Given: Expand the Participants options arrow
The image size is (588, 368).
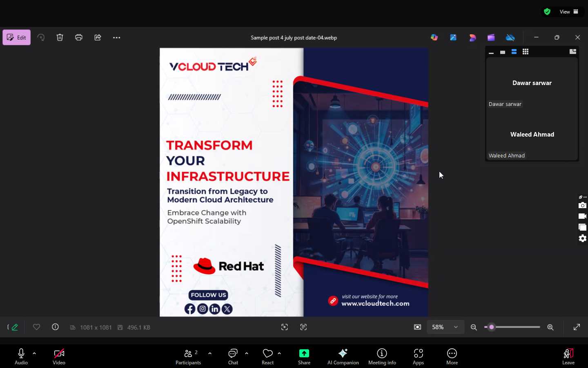Looking at the screenshot, I should (210, 353).
